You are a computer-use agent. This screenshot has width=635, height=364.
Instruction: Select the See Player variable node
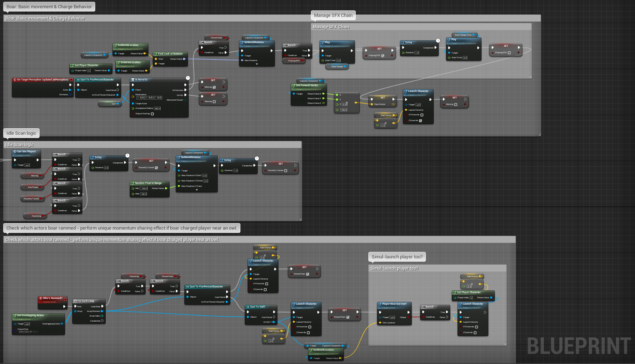[32, 187]
